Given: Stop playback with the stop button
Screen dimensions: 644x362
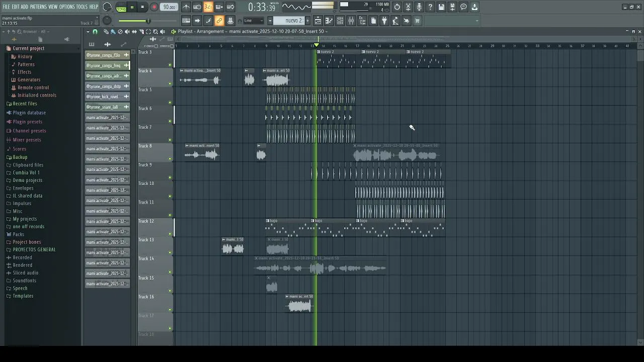Looking at the screenshot, I should [x=143, y=7].
